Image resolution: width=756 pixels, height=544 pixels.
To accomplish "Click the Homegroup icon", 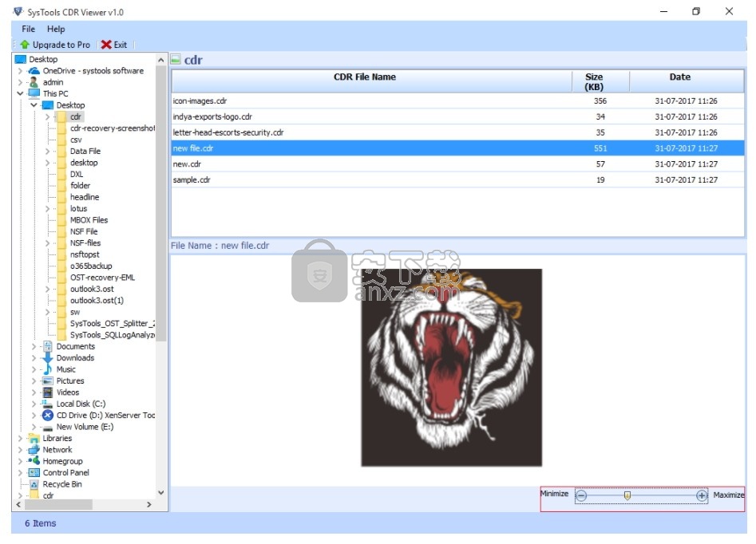I will click(x=34, y=461).
